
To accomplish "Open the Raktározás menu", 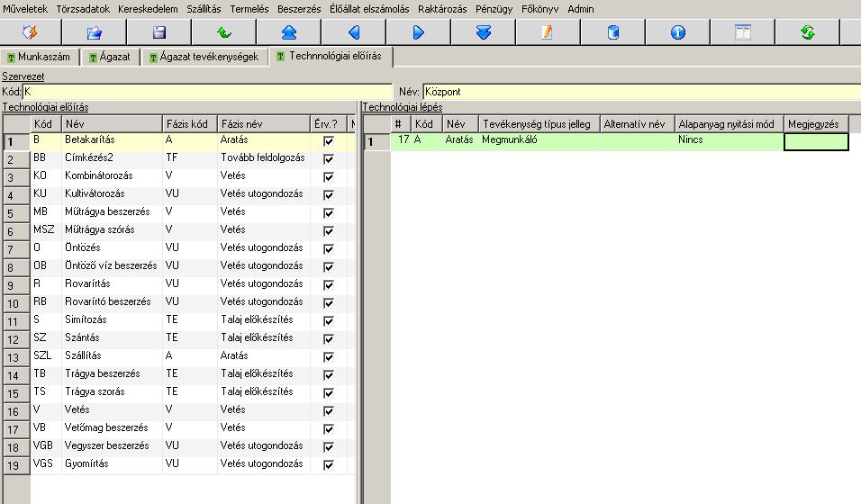I will 442,9.
